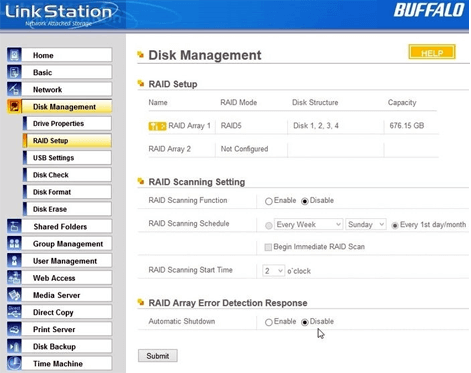Click the Disk Backup icon
Image resolution: width=471 pixels, height=373 pixels.
pyautogui.click(x=14, y=346)
